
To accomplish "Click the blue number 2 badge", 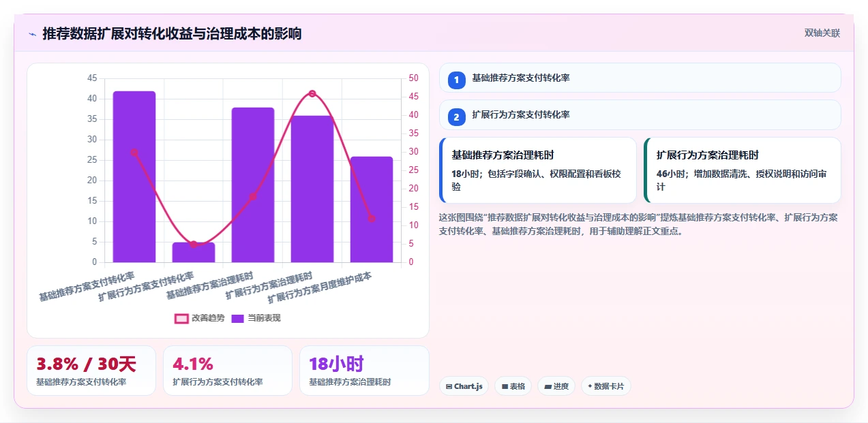I will coord(457,117).
